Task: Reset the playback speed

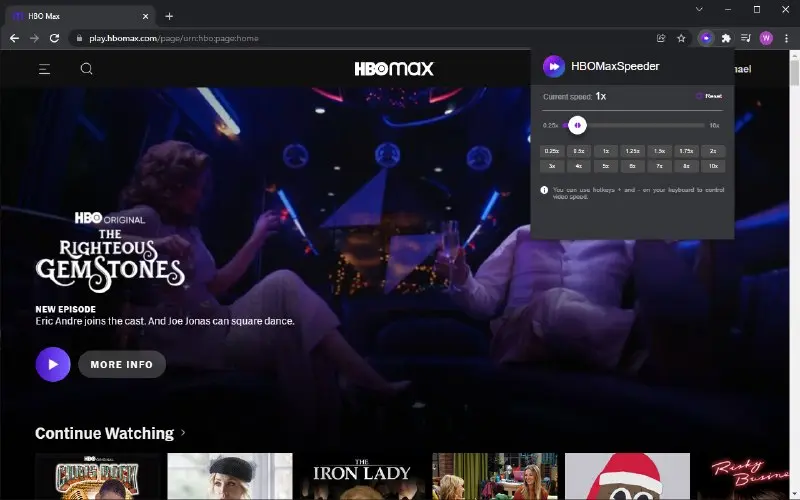Action: [x=709, y=96]
